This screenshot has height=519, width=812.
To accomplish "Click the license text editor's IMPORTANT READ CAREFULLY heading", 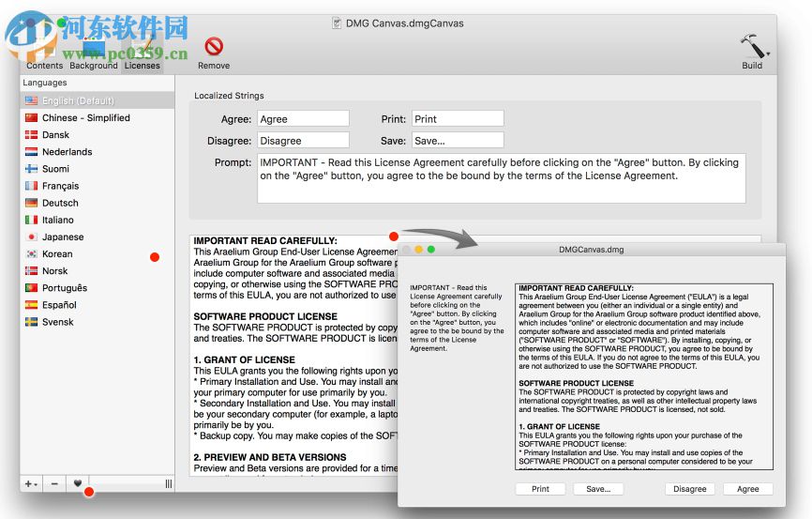I will (x=265, y=240).
